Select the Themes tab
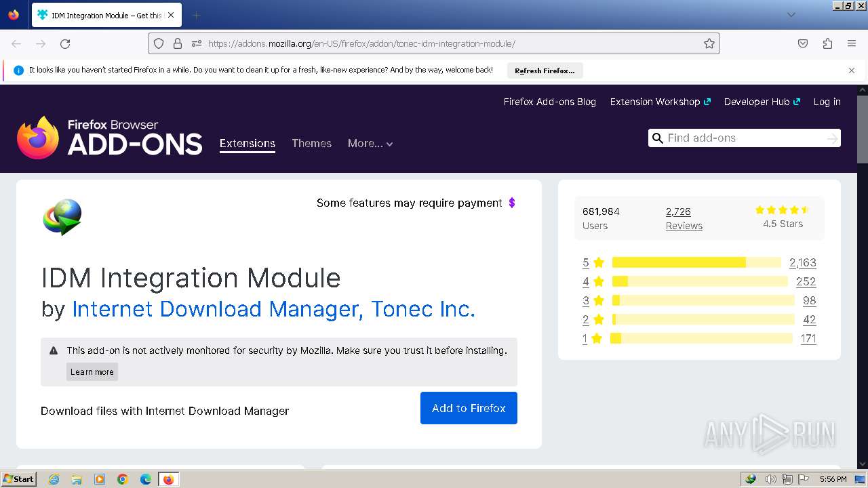 tap(311, 143)
